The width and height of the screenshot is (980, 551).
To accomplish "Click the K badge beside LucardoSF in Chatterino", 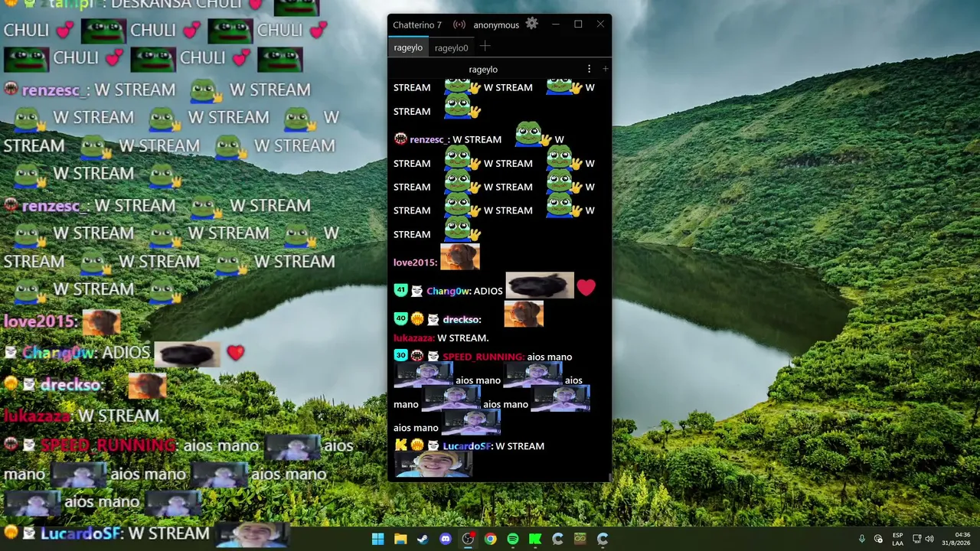I will tap(400, 445).
